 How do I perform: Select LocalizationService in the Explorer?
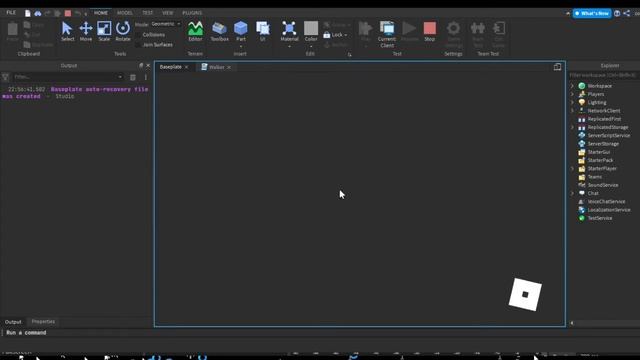coord(609,210)
